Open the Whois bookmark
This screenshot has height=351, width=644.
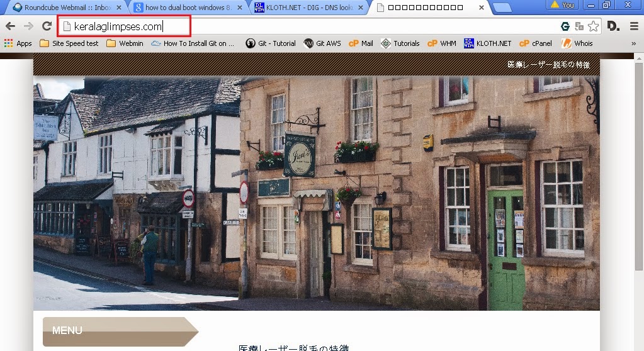coord(577,43)
